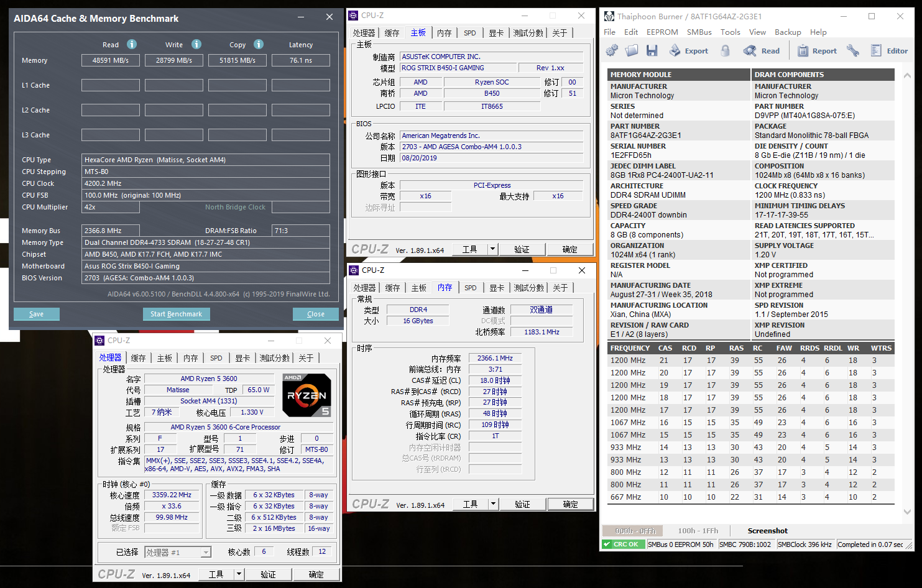Click the info icon beside Read speed
The image size is (922, 588).
click(x=131, y=44)
